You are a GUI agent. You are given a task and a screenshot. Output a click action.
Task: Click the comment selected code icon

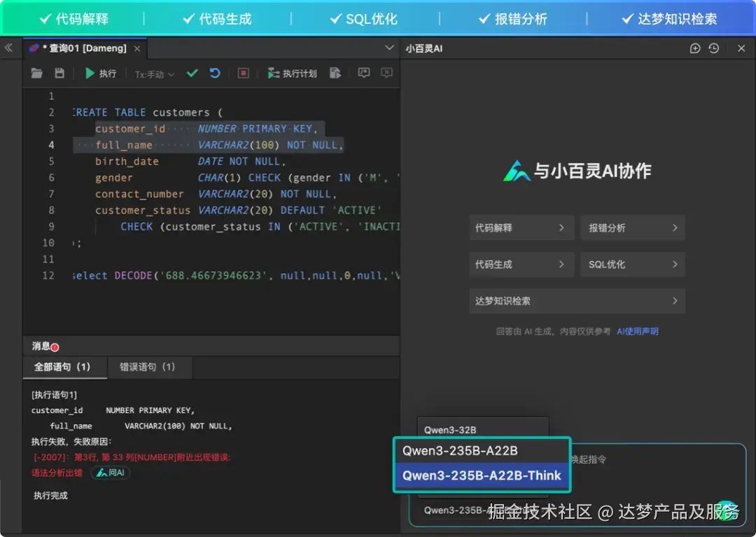coord(364,73)
